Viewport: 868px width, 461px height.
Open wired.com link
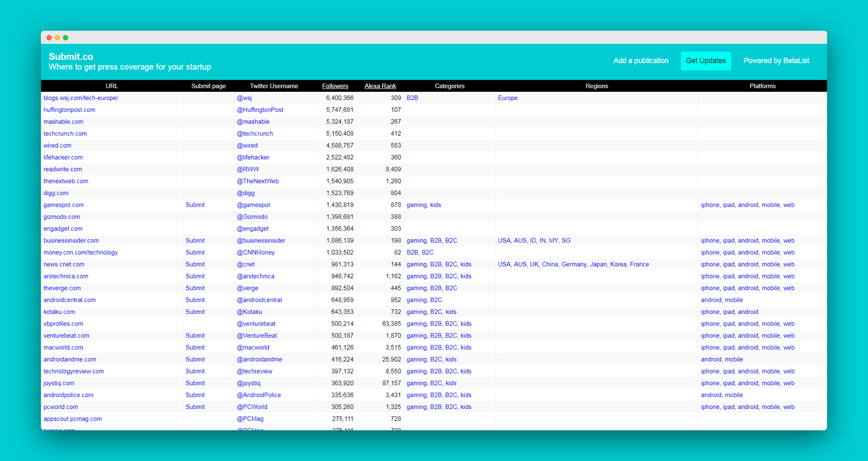pos(58,146)
